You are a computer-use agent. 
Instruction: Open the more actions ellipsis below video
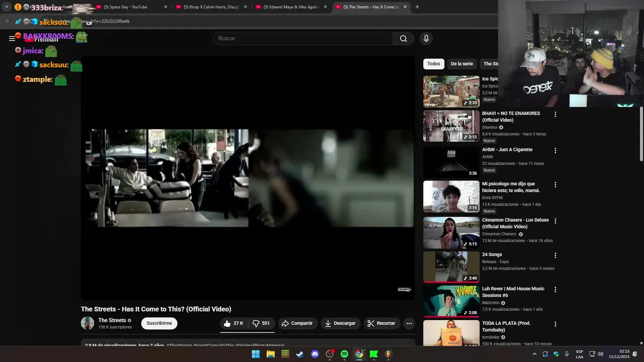(x=409, y=323)
